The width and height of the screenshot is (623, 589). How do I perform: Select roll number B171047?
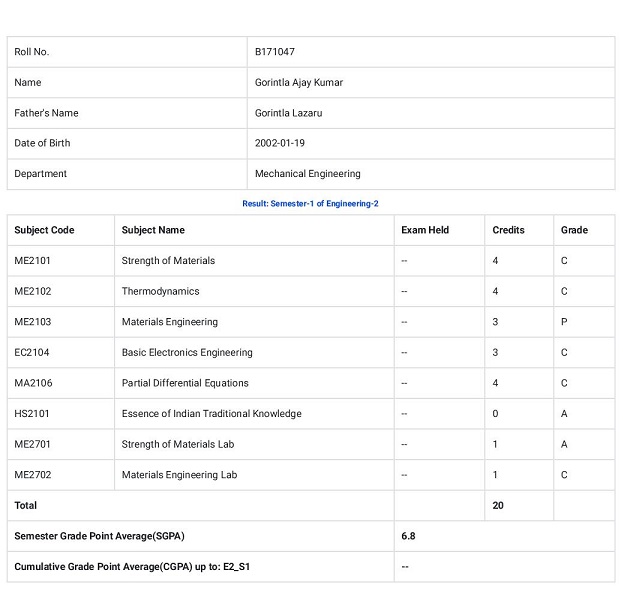click(275, 52)
